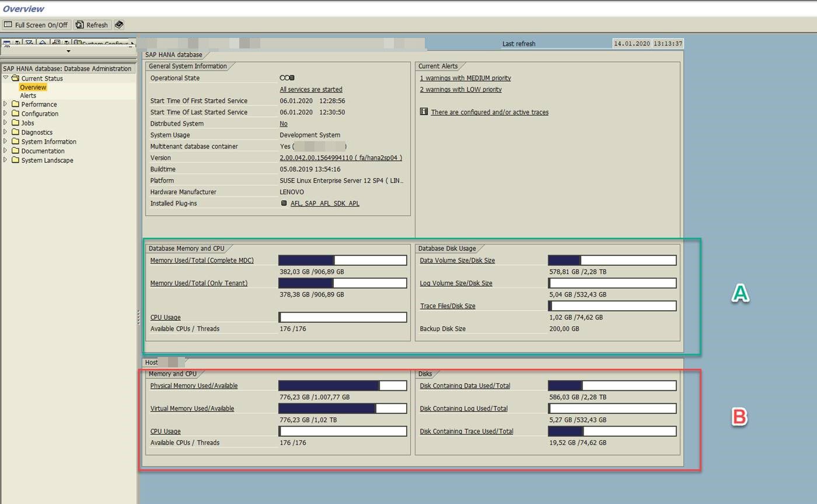Select the System Landscape tree label
The height and width of the screenshot is (504, 817).
tap(47, 160)
